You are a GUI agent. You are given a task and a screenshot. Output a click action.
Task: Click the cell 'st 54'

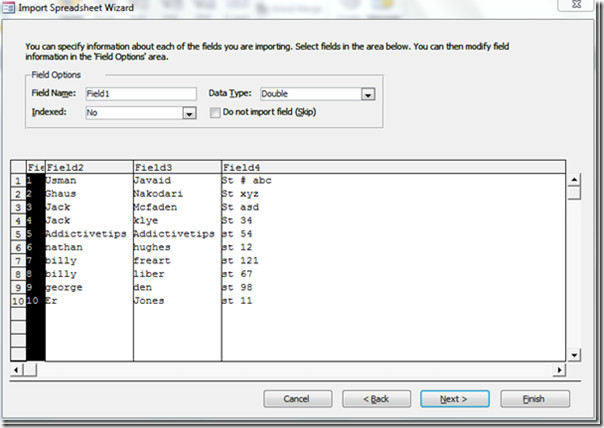click(x=394, y=234)
